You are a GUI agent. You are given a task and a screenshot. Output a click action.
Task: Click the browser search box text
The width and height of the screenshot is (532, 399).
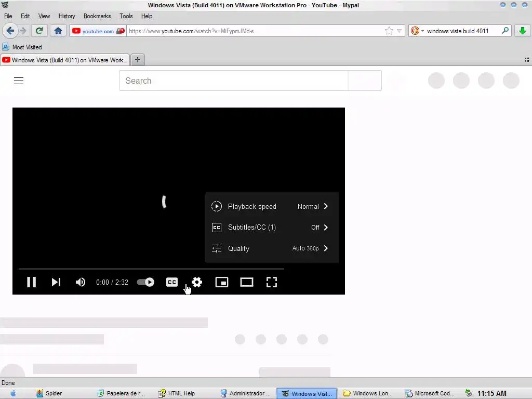pyautogui.click(x=458, y=31)
